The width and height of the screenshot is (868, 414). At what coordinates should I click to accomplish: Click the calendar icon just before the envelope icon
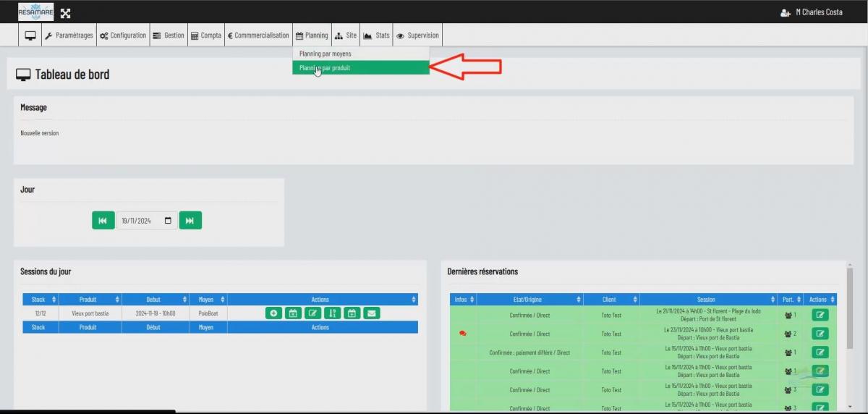(x=352, y=313)
